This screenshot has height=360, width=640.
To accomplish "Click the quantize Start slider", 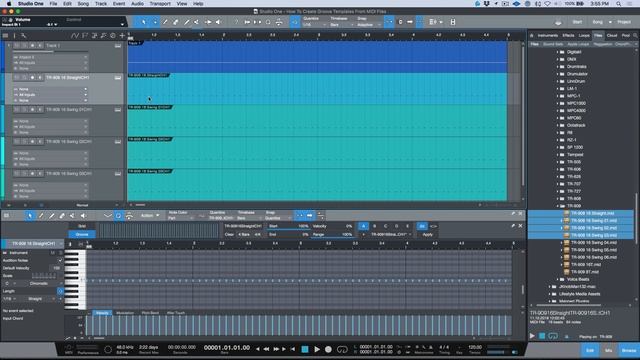I will (x=288, y=226).
